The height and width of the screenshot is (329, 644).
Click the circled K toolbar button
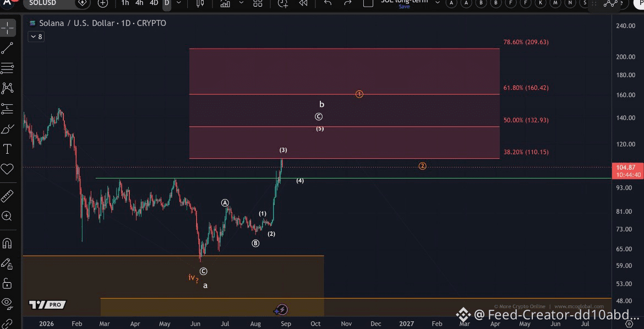(x=541, y=3)
